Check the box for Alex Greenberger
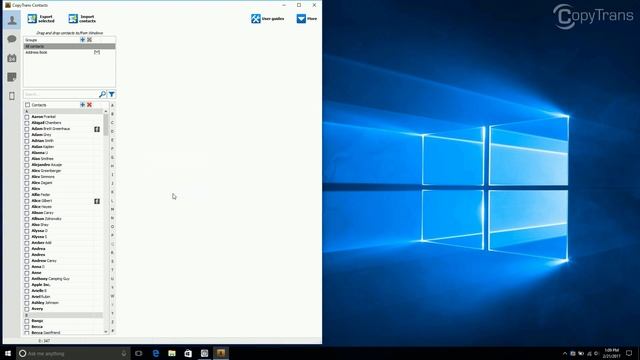The width and height of the screenshot is (640, 360). (x=27, y=171)
